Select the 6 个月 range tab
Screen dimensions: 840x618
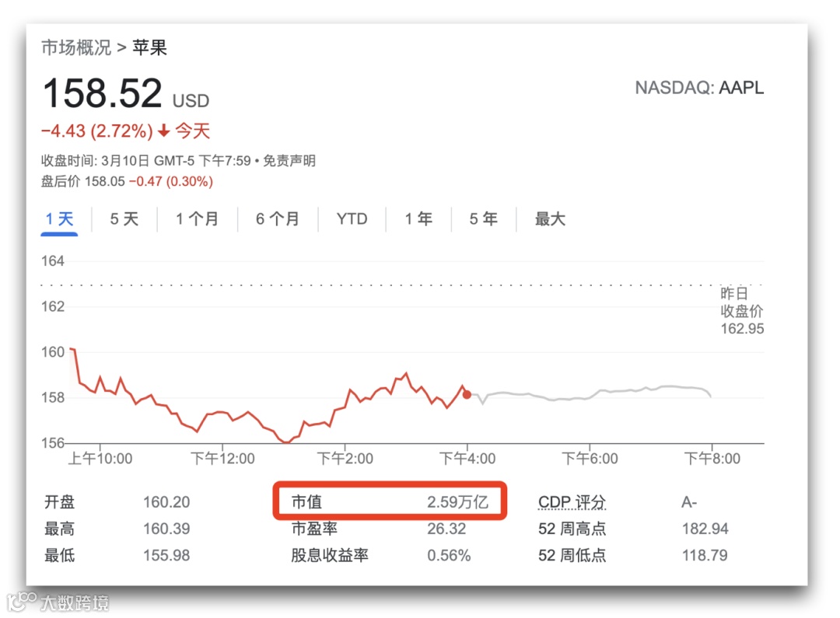[278, 219]
